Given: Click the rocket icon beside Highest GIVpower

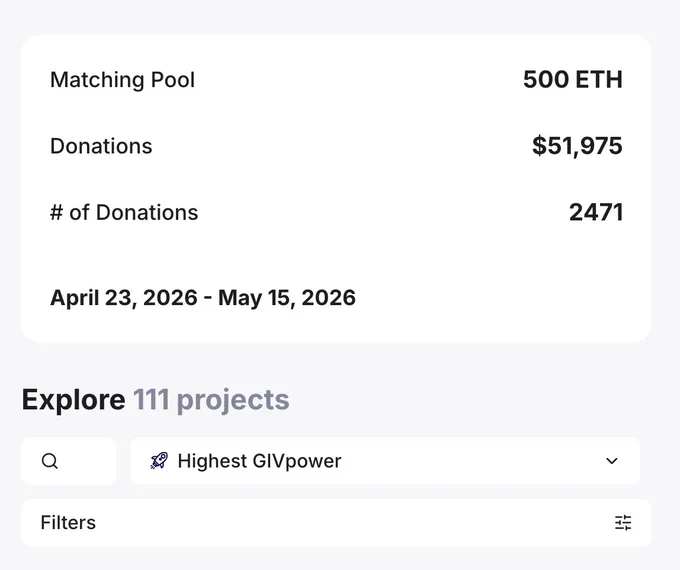Looking at the screenshot, I should click(x=159, y=461).
